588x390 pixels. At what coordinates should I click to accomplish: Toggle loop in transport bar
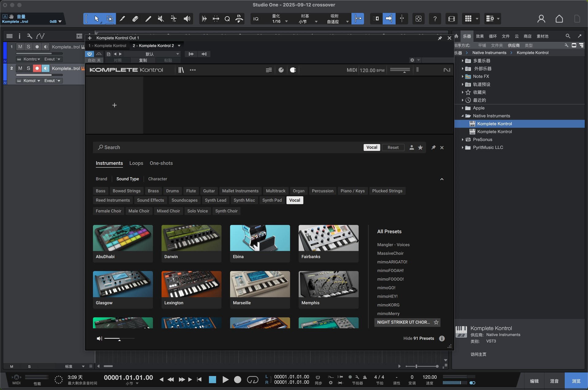pyautogui.click(x=253, y=380)
